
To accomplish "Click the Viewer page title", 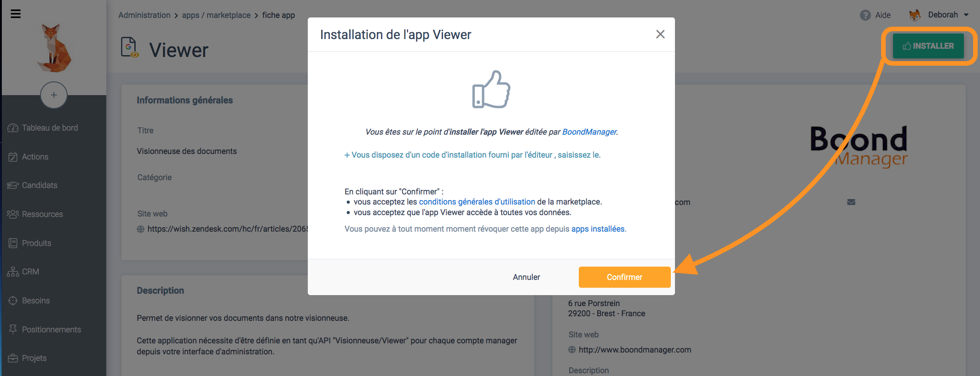I will click(179, 50).
